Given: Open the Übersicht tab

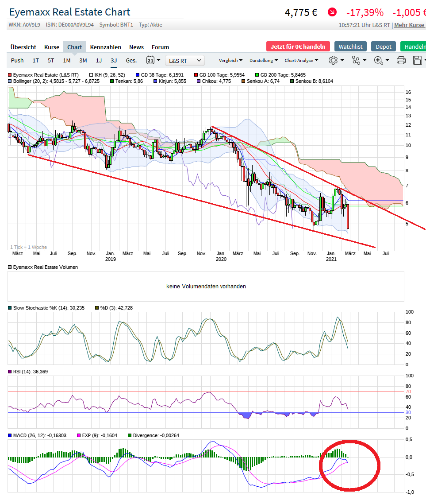Looking at the screenshot, I should coord(23,47).
